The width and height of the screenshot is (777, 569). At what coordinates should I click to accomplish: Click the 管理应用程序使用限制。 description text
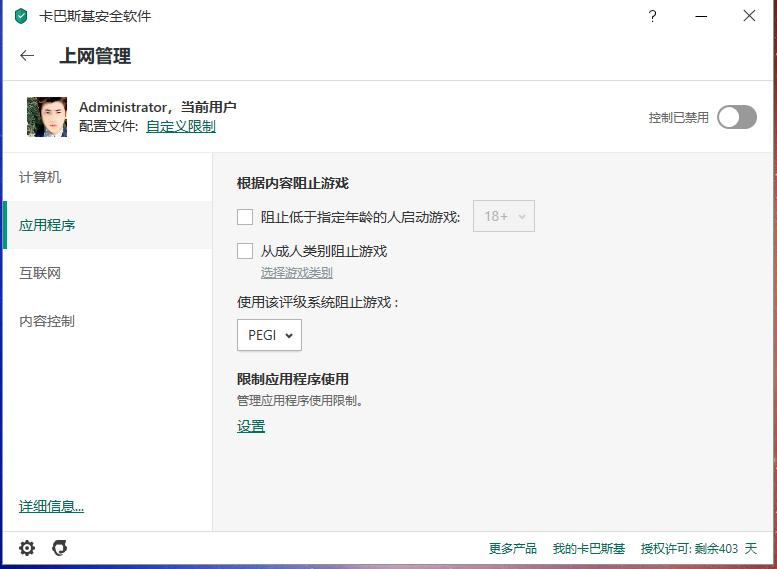pyautogui.click(x=300, y=400)
